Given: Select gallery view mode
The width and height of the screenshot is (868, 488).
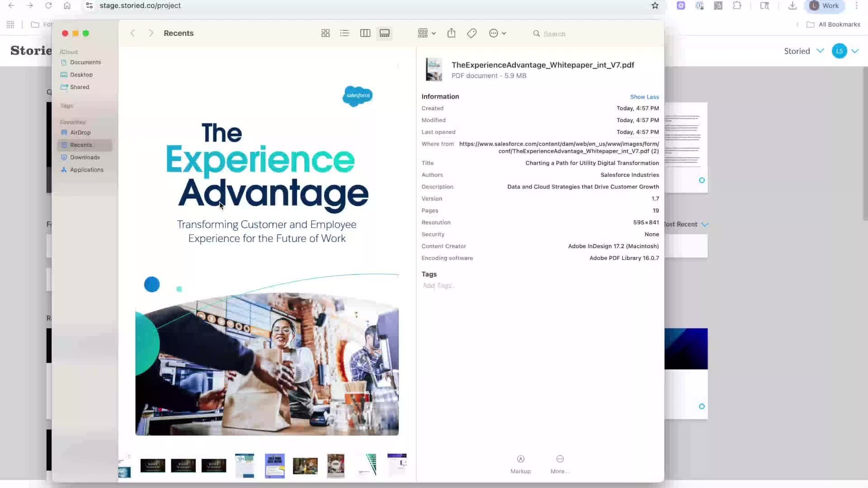Looking at the screenshot, I should point(384,33).
